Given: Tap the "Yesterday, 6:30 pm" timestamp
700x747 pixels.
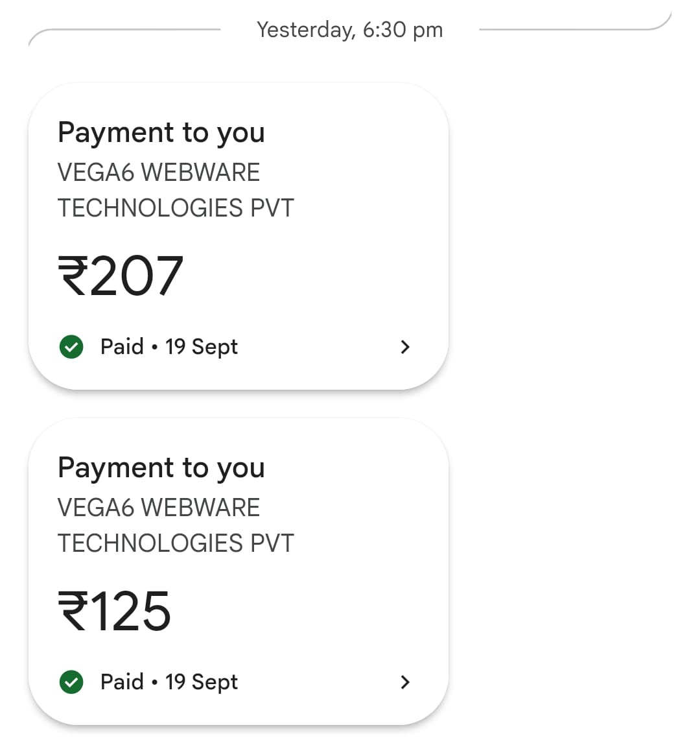Looking at the screenshot, I should click(x=350, y=30).
